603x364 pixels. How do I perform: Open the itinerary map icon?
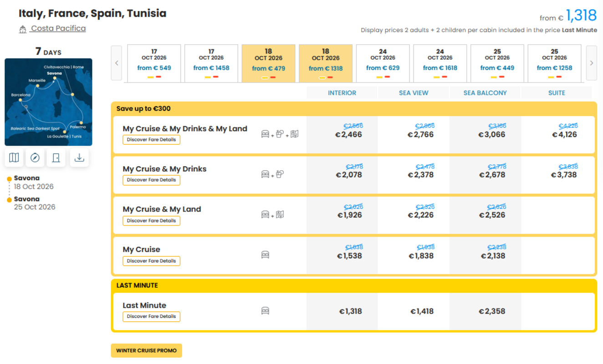[14, 157]
